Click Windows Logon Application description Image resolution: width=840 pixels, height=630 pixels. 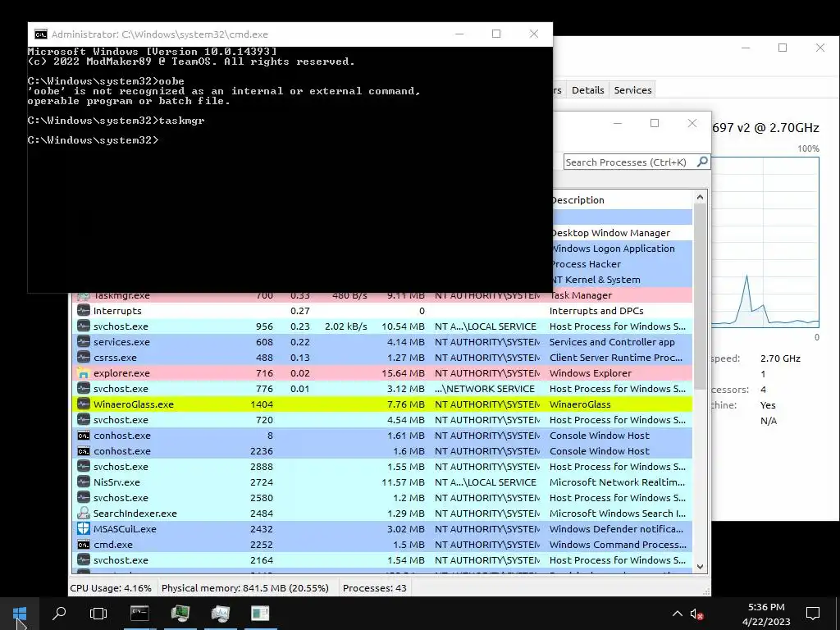click(x=614, y=249)
